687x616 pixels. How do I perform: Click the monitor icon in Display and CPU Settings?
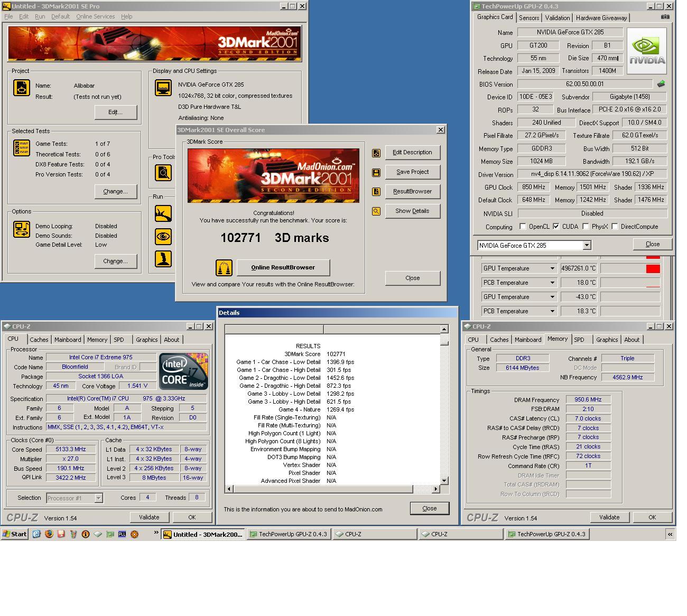tap(163, 88)
